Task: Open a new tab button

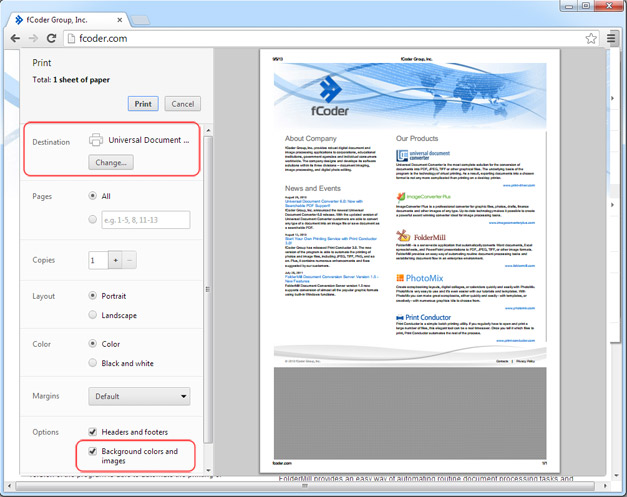Action: pos(140,20)
